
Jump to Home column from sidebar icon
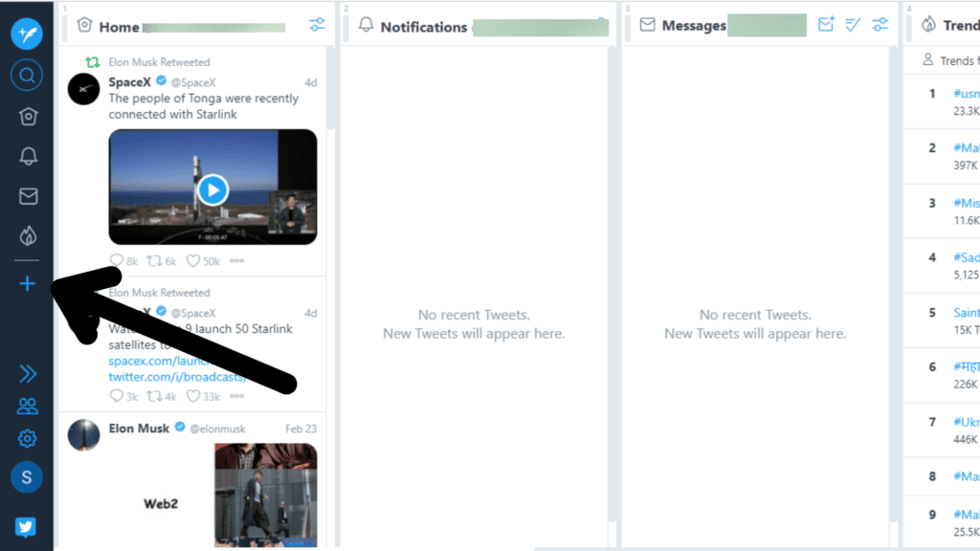[x=28, y=116]
